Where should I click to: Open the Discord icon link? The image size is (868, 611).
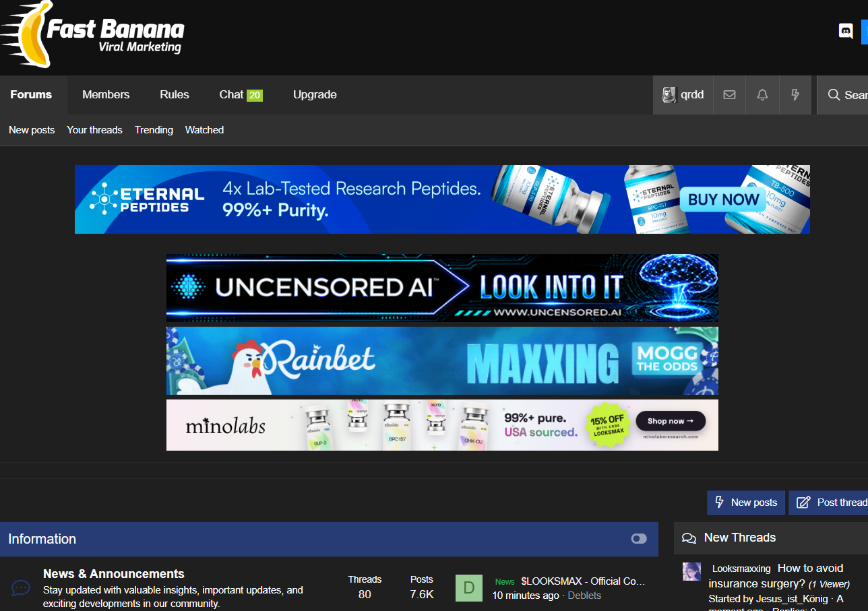click(x=845, y=30)
